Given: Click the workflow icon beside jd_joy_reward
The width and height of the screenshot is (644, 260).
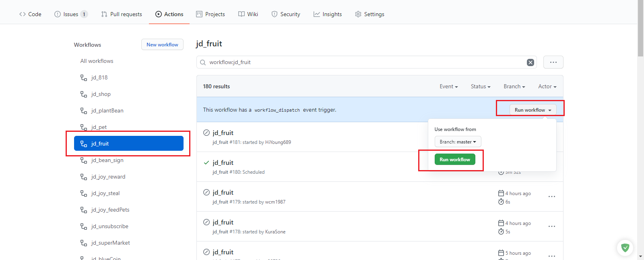Looking at the screenshot, I should click(84, 177).
